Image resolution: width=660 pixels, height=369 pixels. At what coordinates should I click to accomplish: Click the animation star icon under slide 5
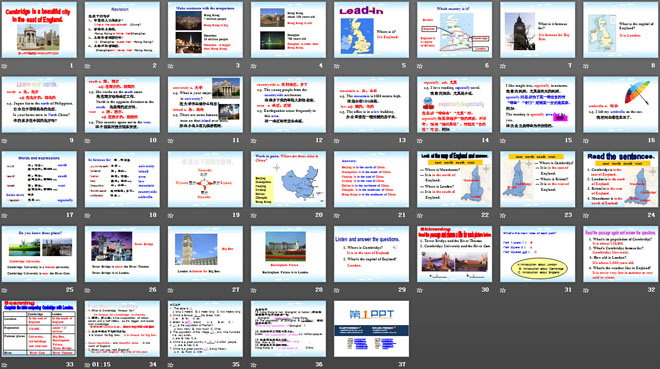(x=337, y=66)
